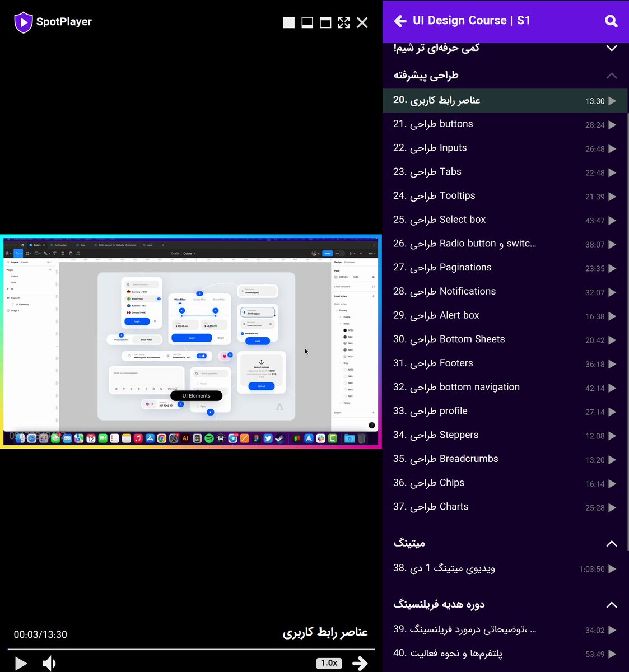Click the Figma video frame thumbnail

[191, 342]
